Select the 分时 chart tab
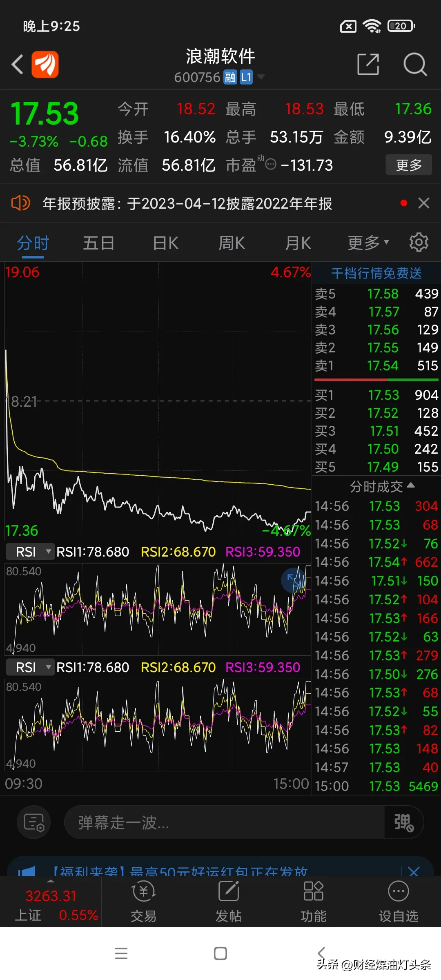The height and width of the screenshot is (980, 441). pyautogui.click(x=33, y=243)
